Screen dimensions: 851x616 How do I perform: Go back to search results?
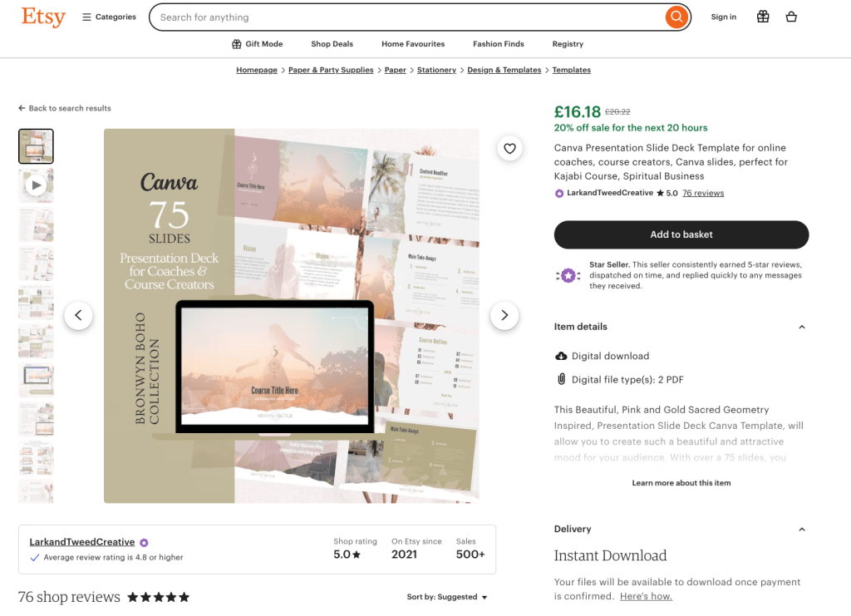[x=65, y=108]
